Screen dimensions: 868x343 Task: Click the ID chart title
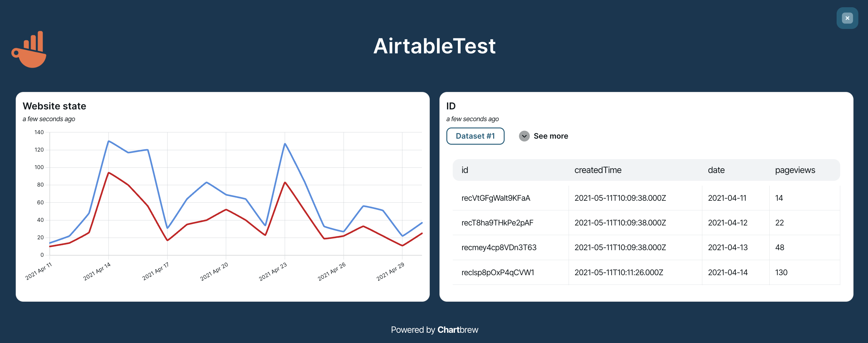click(451, 106)
